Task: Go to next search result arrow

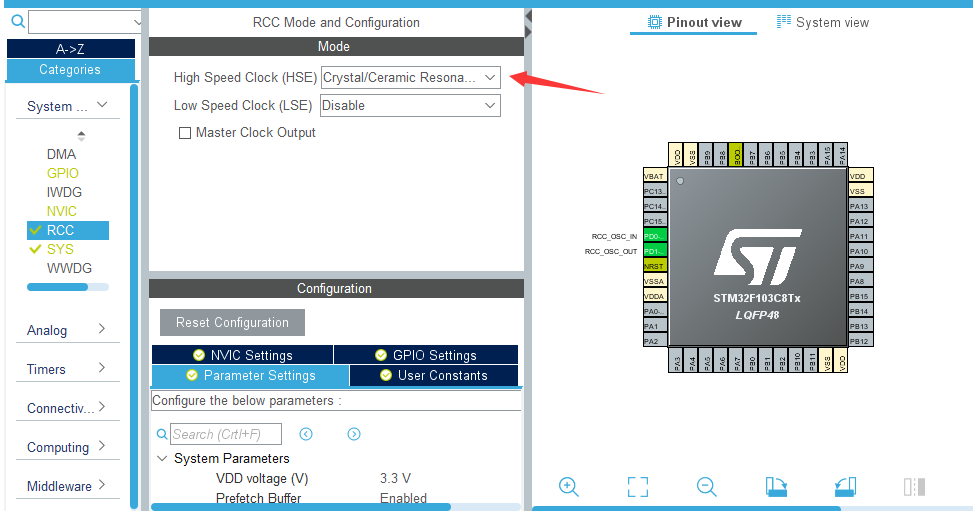Action: click(x=354, y=434)
